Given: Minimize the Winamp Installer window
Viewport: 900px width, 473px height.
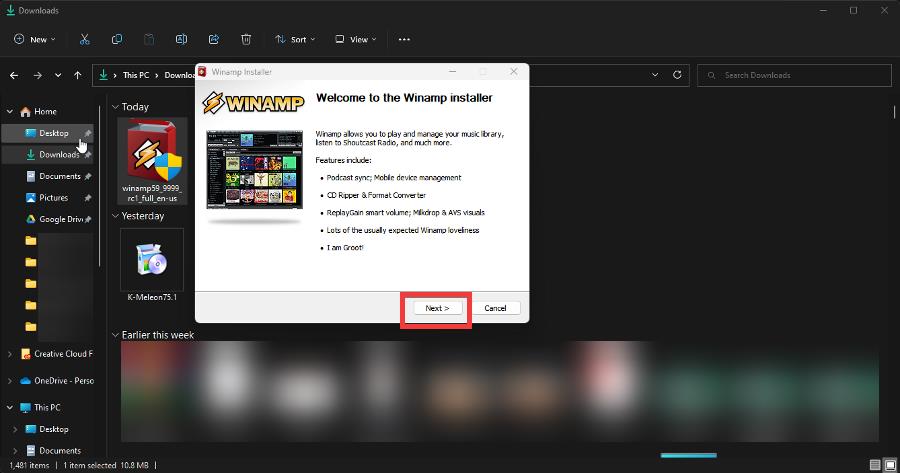Looking at the screenshot, I should click(452, 72).
